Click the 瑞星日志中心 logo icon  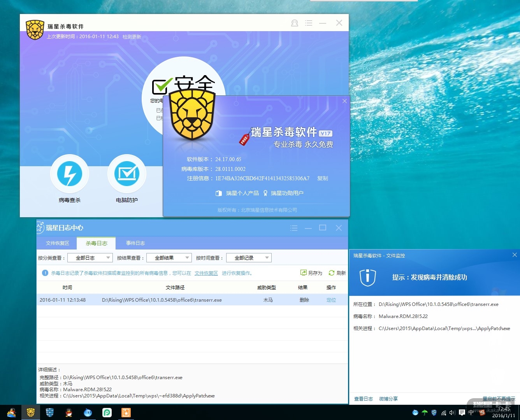coord(40,228)
